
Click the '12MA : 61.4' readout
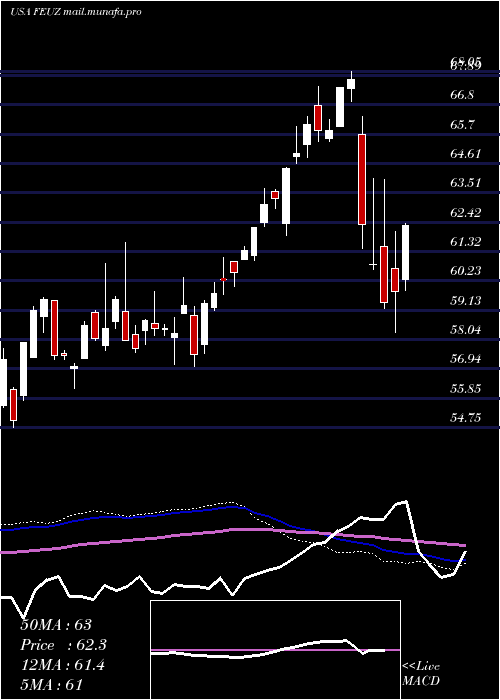(x=62, y=665)
